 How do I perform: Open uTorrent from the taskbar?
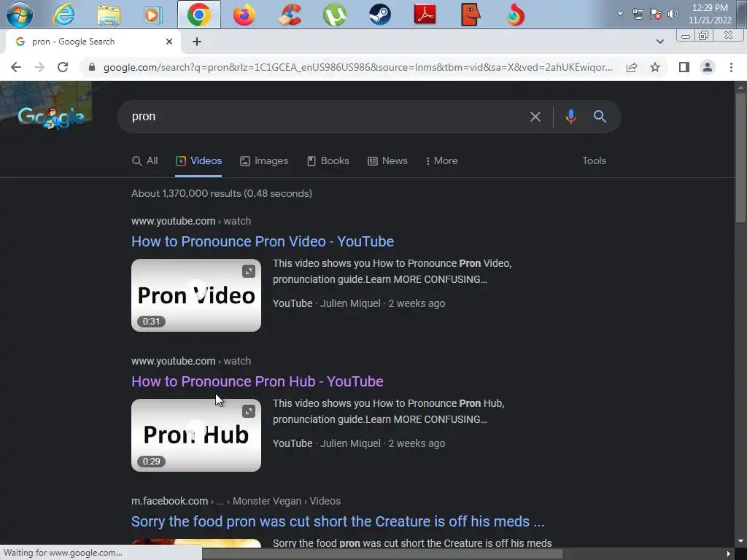pos(334,15)
